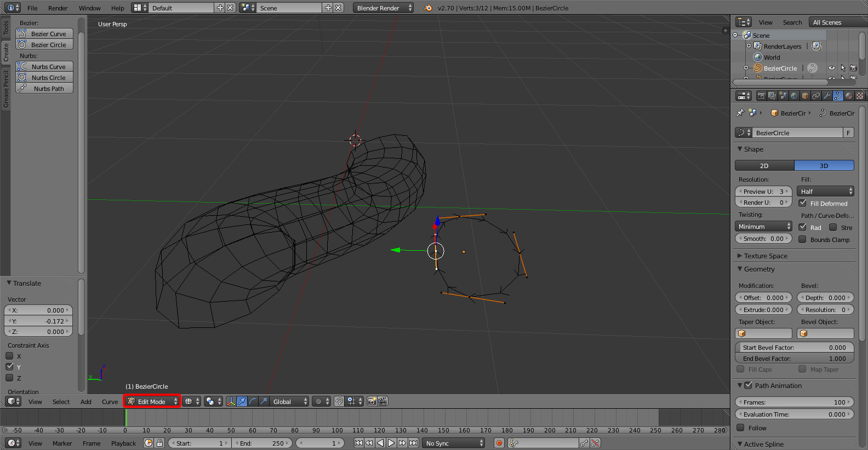Open the Help menu
The height and width of the screenshot is (450, 868).
coord(117,8)
